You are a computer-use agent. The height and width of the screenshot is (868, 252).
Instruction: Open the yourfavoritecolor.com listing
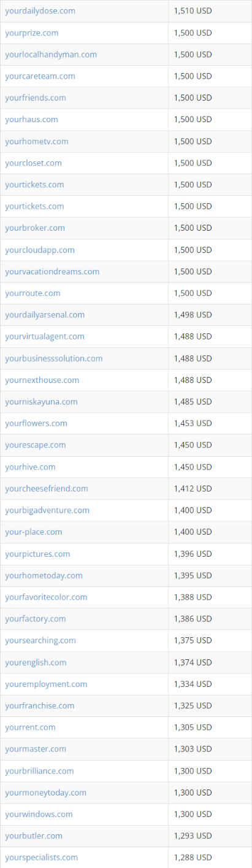pos(47,597)
